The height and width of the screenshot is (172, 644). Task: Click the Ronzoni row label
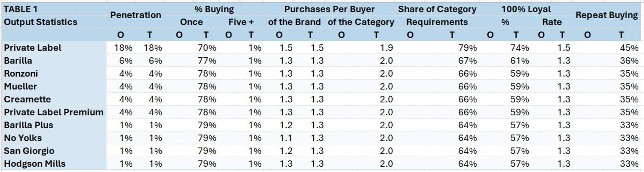[x=21, y=74]
